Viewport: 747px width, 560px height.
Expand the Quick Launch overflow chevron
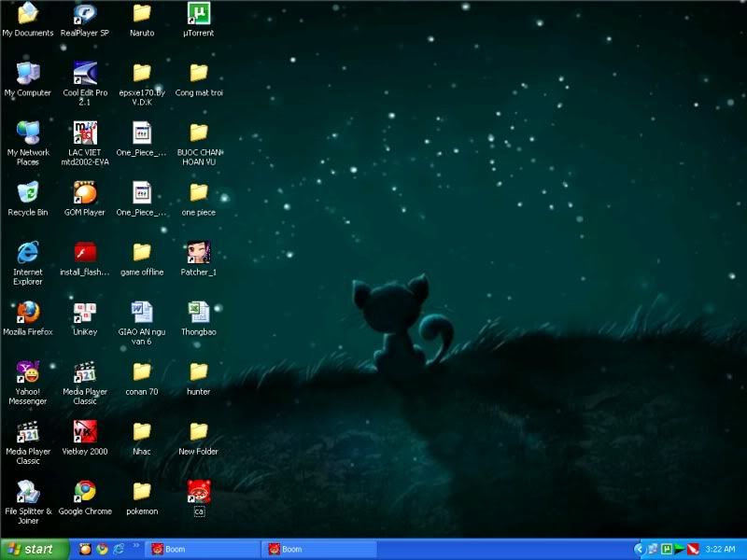[135, 546]
